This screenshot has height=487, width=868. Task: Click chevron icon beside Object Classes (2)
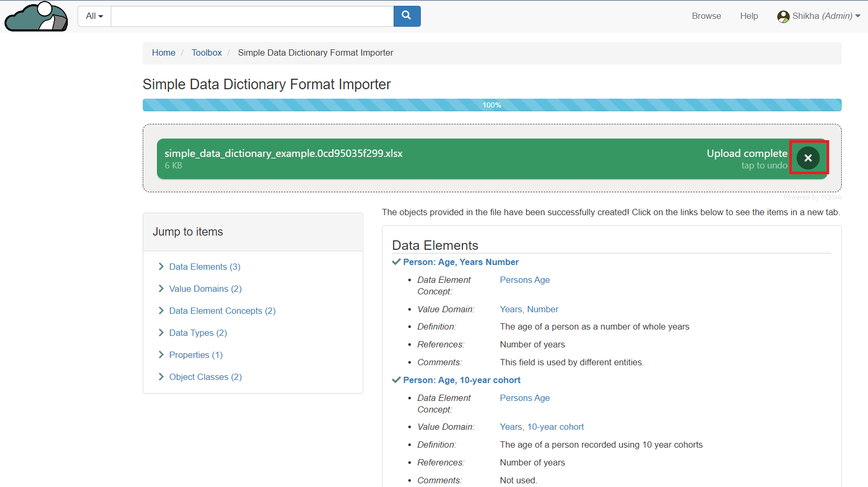click(x=161, y=377)
